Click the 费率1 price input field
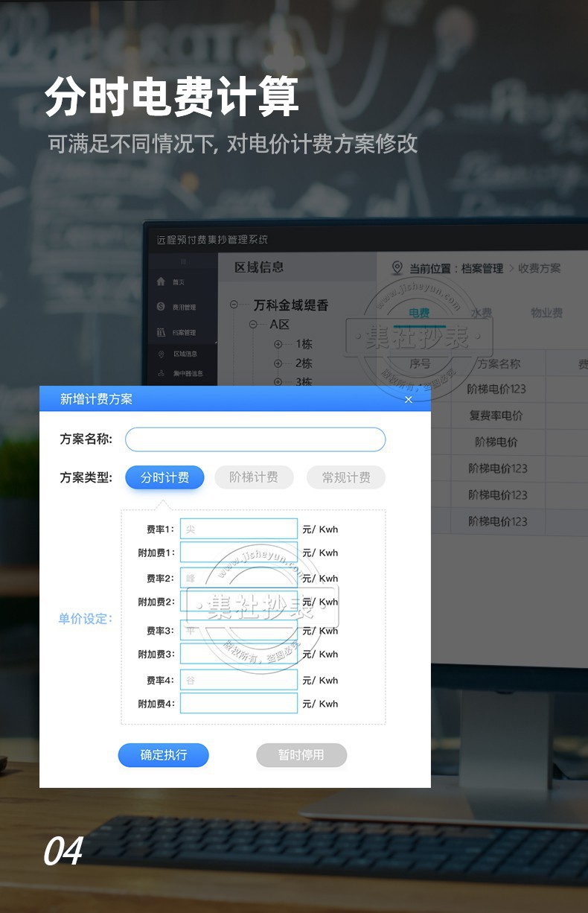Viewport: 588px width, 913px height. pos(239,529)
